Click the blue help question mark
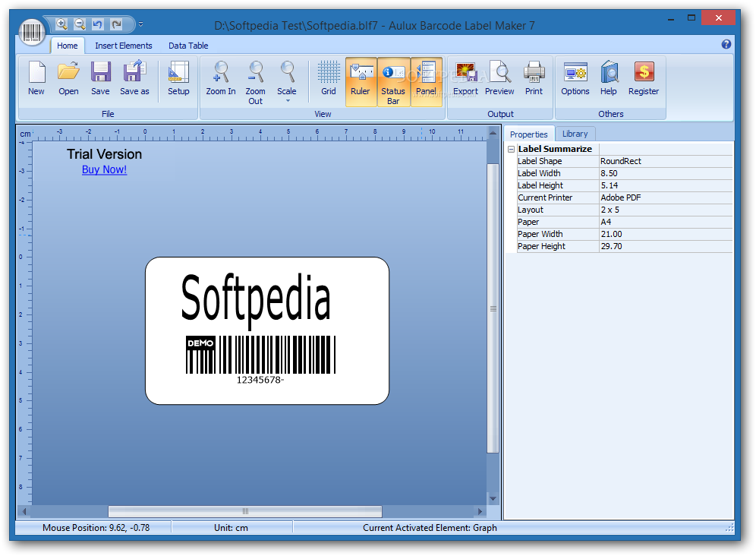Screen dimensions: 756x556 (726, 44)
